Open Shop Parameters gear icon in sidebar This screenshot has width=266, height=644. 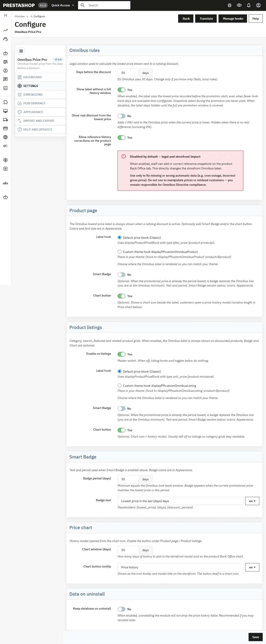tap(5, 160)
